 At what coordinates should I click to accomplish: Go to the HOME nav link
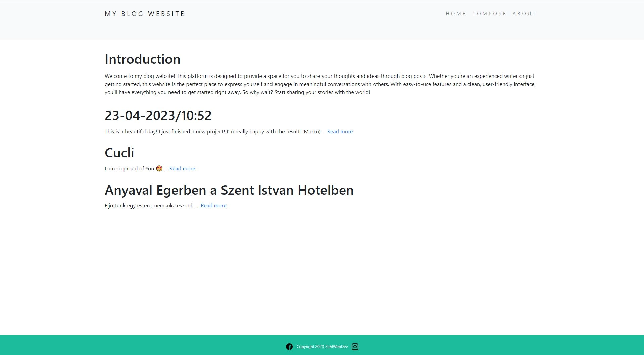[456, 14]
